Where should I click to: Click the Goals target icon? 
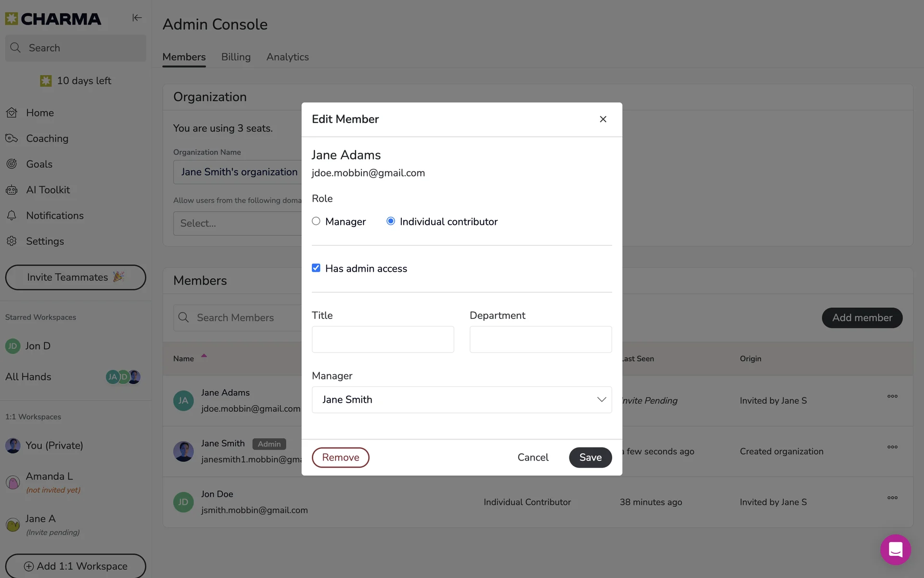click(12, 164)
